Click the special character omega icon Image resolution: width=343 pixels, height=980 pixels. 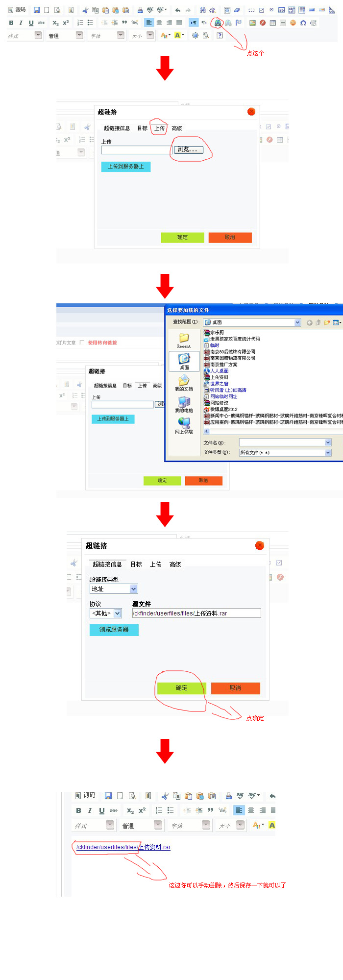pos(303,23)
